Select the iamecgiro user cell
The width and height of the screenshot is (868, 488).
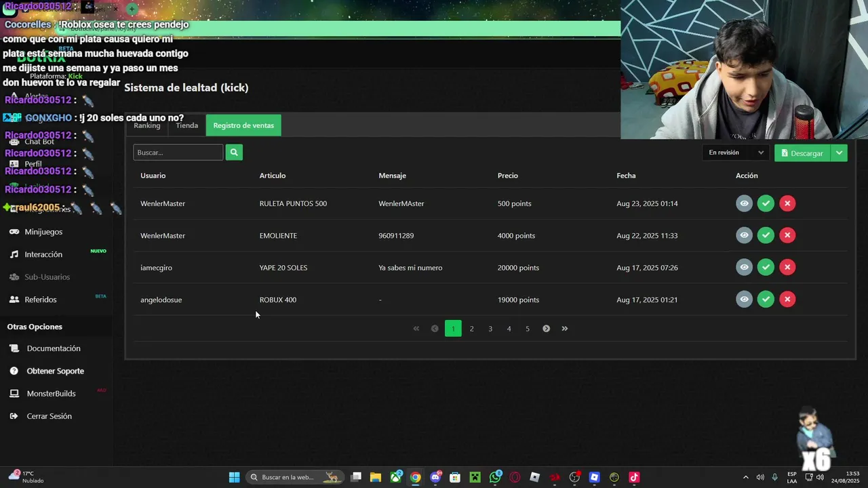pos(157,268)
